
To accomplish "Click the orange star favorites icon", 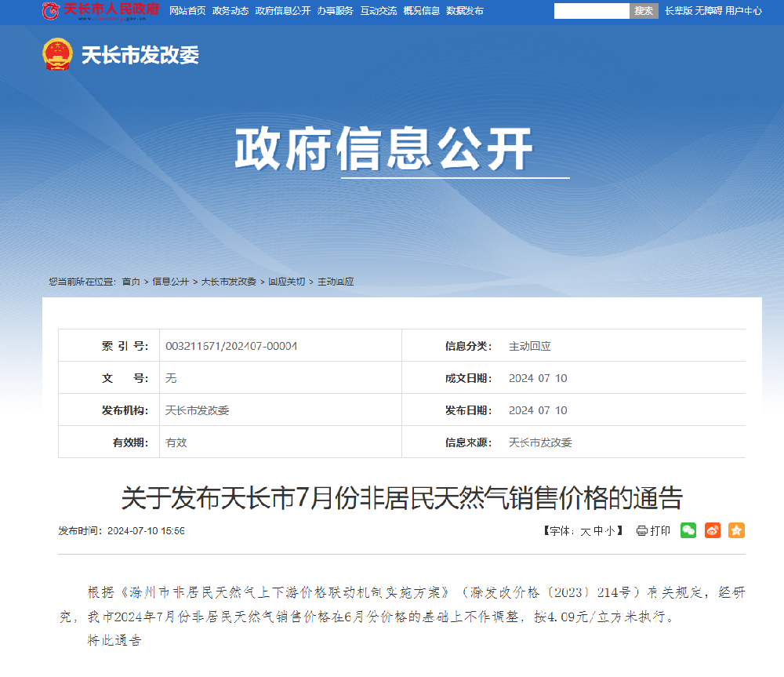I will [x=736, y=530].
